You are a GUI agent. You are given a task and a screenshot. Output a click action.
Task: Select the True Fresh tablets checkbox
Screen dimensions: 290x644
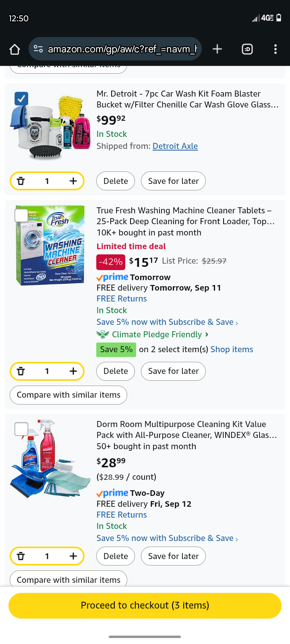(21, 215)
